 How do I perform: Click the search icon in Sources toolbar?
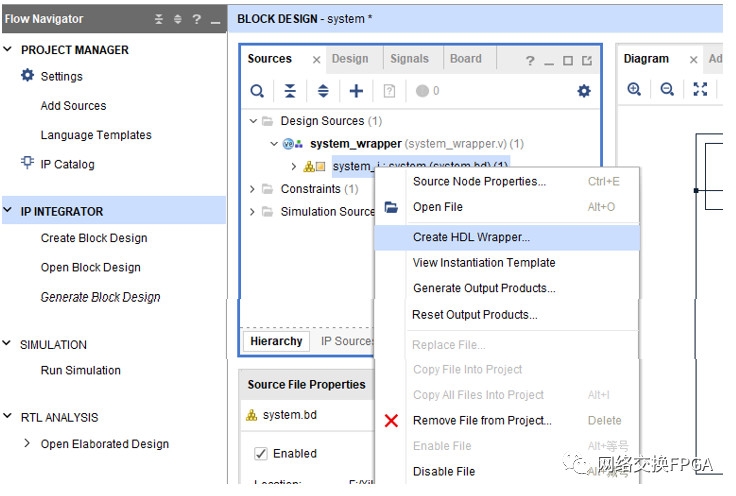[257, 91]
